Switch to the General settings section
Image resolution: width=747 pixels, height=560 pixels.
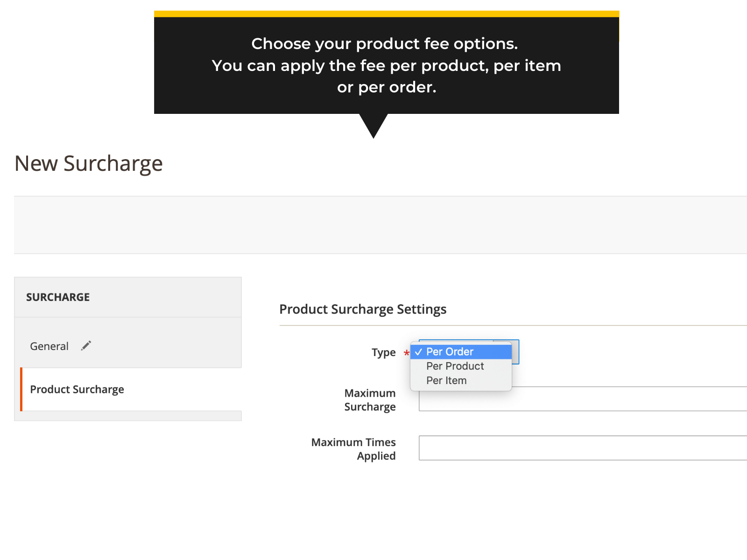pos(49,346)
